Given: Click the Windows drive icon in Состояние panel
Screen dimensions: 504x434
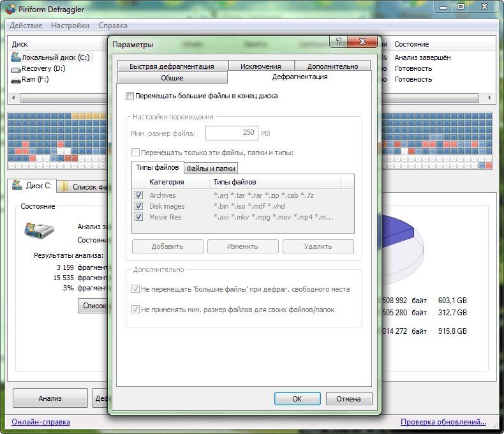Looking at the screenshot, I should coord(38,230).
